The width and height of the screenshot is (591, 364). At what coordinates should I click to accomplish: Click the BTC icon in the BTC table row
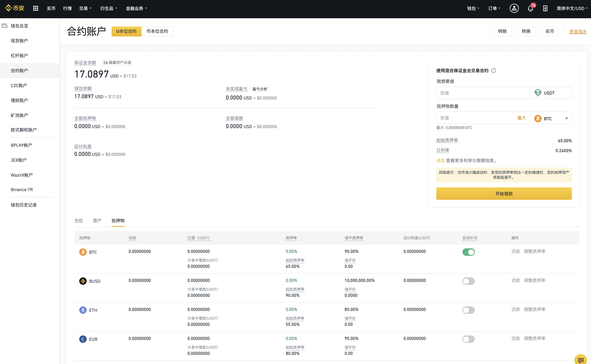coord(83,252)
